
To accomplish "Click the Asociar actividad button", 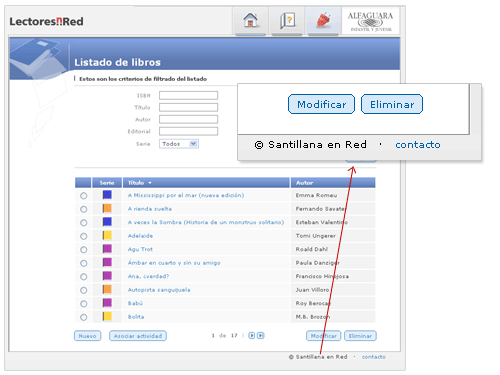I will 138,336.
